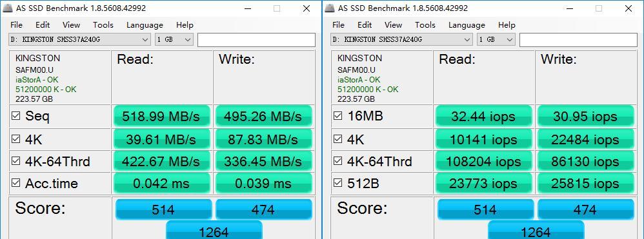Click the 108204 iops read result
The width and height of the screenshot is (644, 239).
pyautogui.click(x=484, y=160)
